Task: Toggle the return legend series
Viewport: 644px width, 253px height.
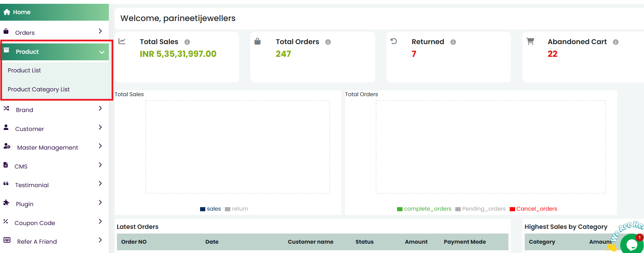Action: click(237, 209)
